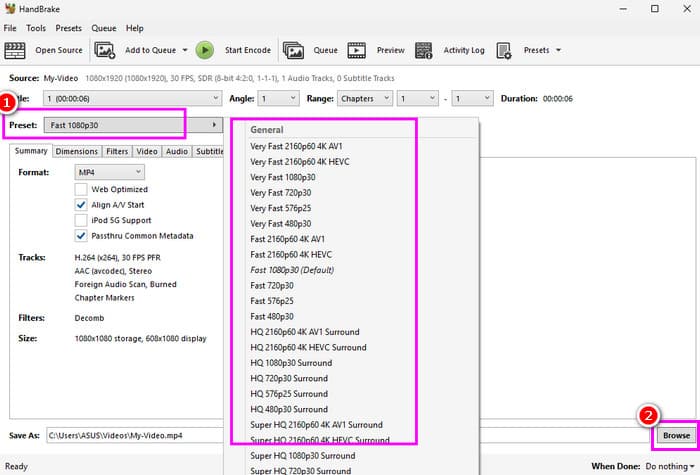Select Fast 576p25 preset
The image size is (700, 475).
[272, 301]
